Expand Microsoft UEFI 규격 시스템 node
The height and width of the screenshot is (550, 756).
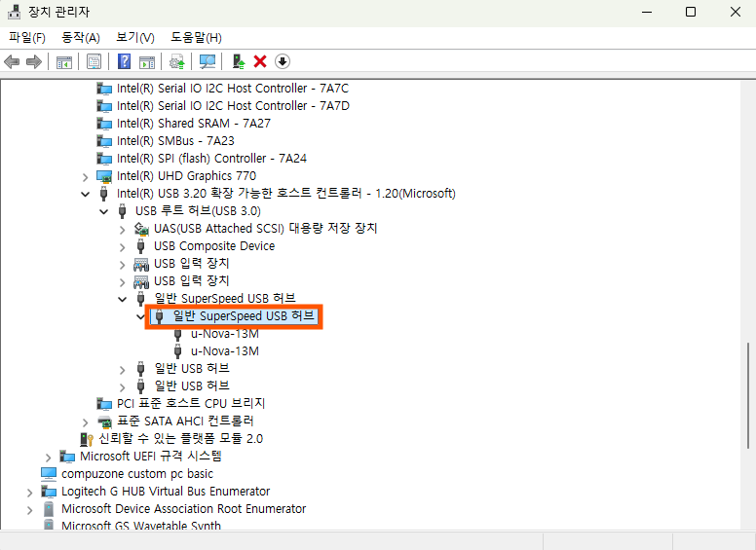coord(49,457)
